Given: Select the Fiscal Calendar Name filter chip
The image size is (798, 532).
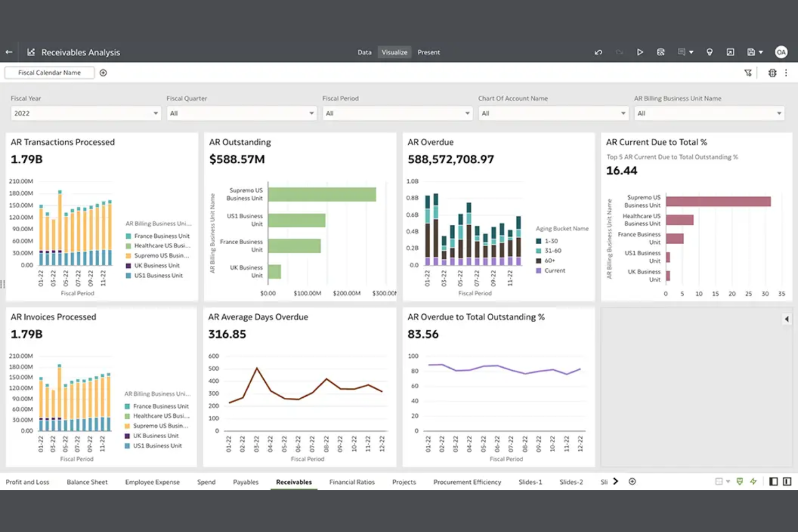Looking at the screenshot, I should click(50, 73).
